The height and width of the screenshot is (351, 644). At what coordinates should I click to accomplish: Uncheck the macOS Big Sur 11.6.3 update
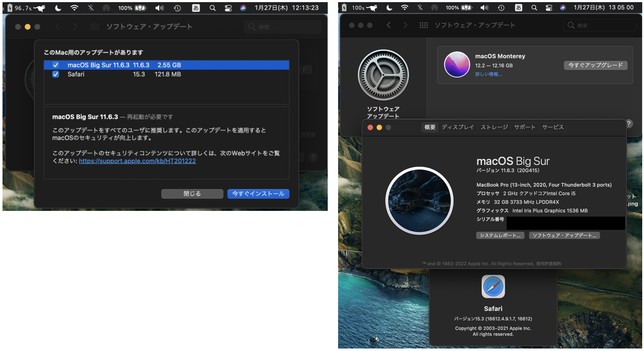coord(55,65)
